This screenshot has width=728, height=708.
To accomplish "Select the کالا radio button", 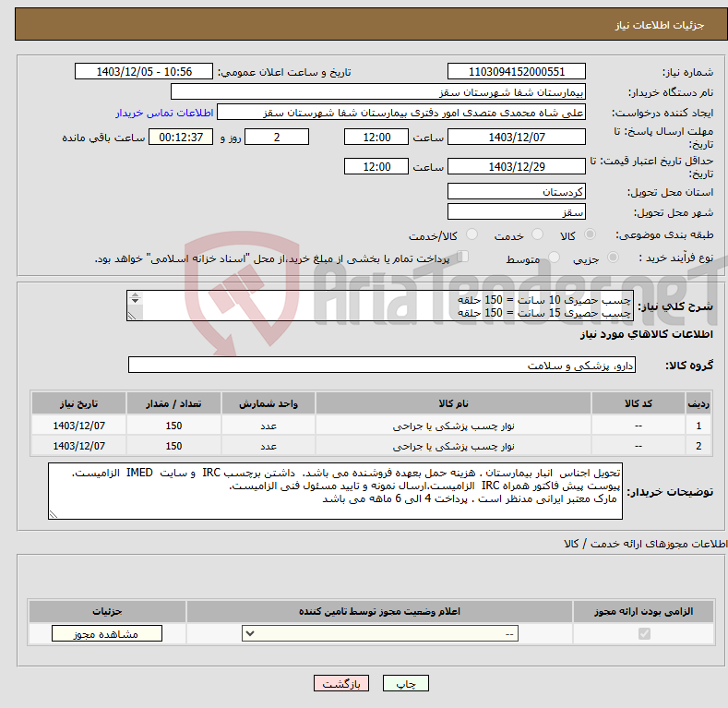I will click(x=590, y=234).
